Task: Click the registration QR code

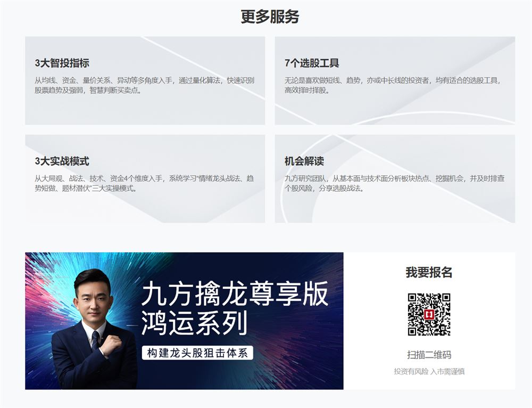Action: click(429, 315)
